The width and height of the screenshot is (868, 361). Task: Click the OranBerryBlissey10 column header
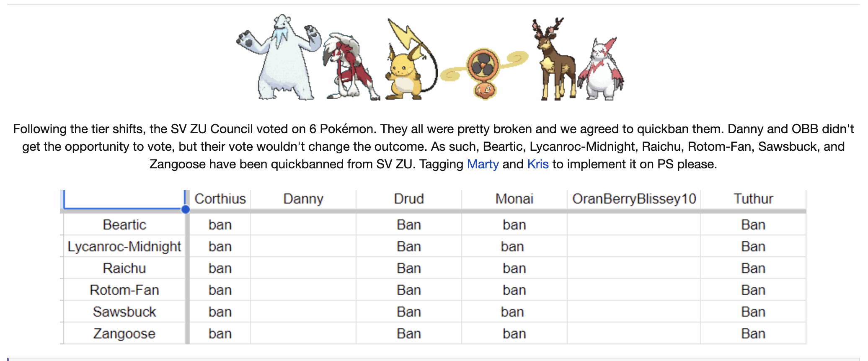coord(634,199)
